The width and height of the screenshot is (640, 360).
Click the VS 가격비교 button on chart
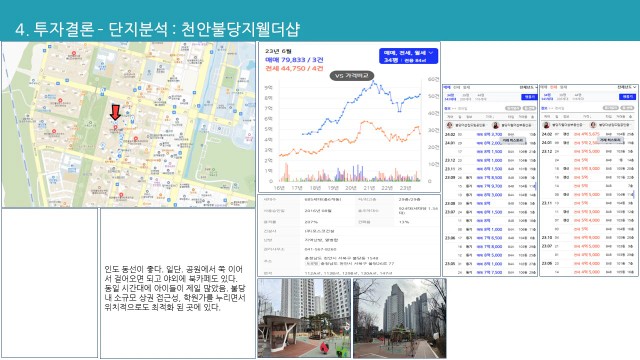click(351, 76)
